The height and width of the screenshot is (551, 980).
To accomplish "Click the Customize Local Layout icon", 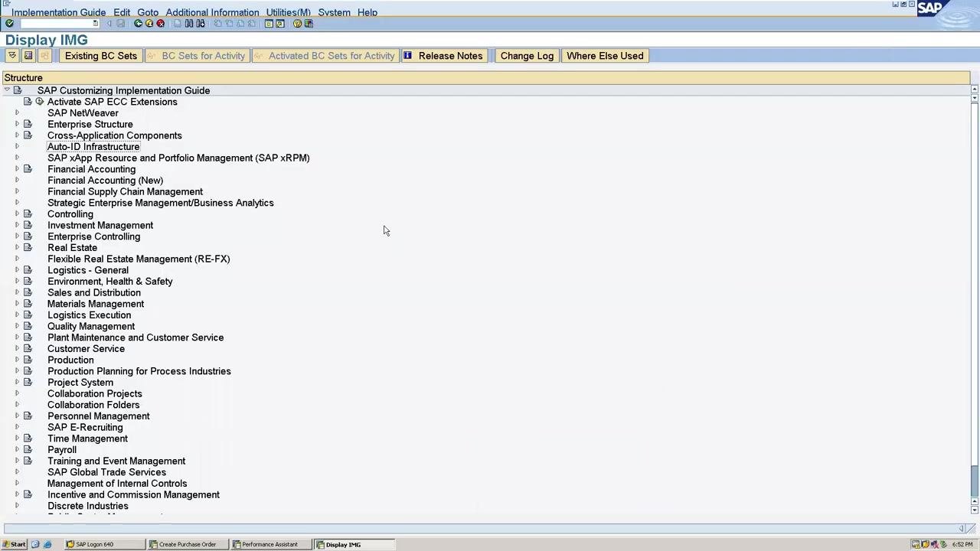I will [309, 24].
